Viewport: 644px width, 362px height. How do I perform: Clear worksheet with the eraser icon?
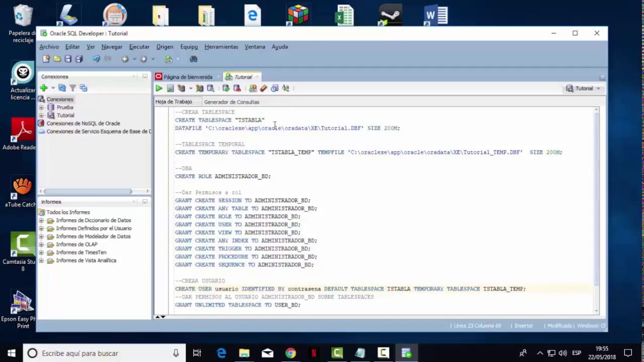pyautogui.click(x=264, y=88)
